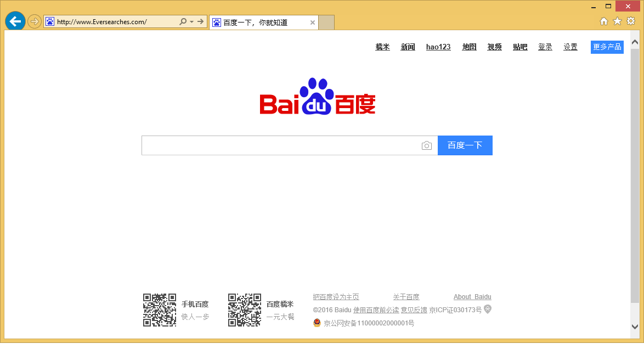Click the Forward navigation arrow

coord(33,22)
